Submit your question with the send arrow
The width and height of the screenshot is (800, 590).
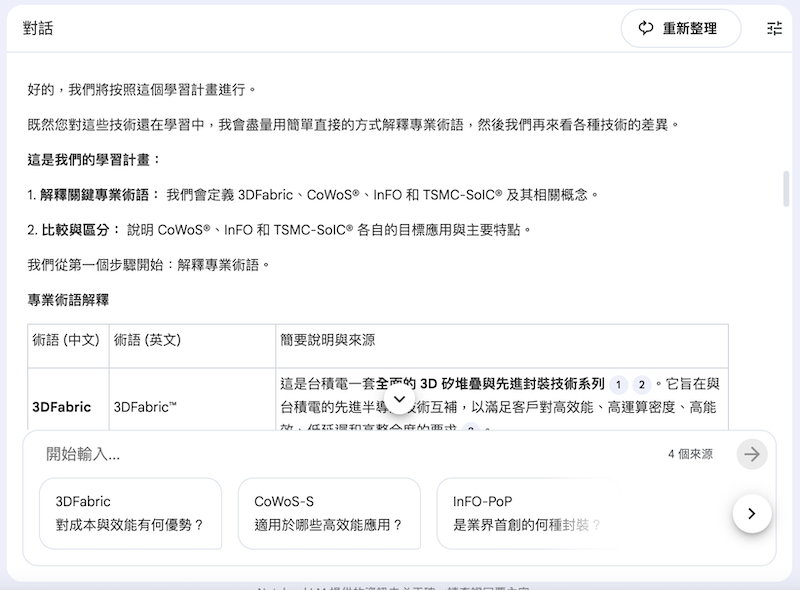click(751, 455)
